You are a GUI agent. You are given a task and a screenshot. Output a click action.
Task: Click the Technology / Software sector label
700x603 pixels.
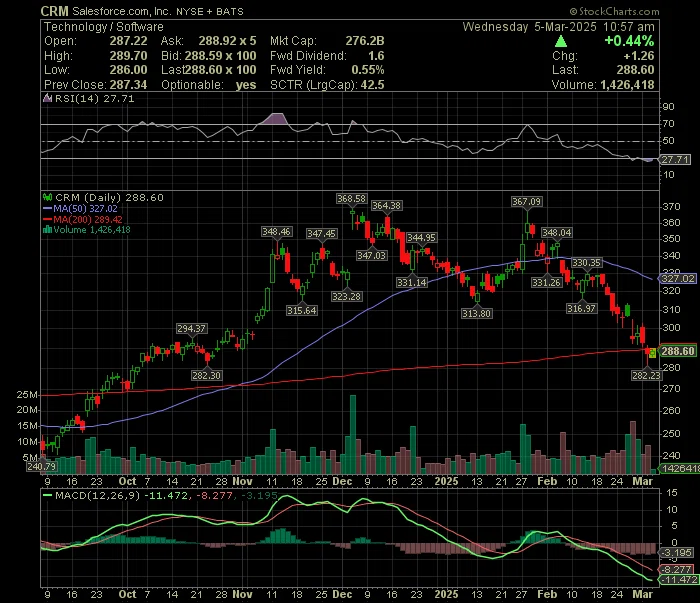pyautogui.click(x=104, y=27)
